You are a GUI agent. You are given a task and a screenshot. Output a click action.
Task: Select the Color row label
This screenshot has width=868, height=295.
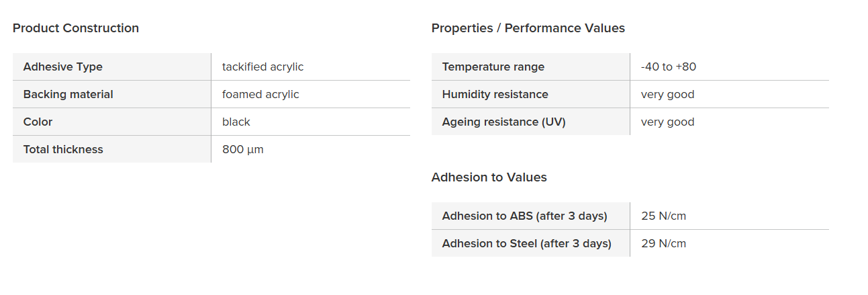[38, 122]
